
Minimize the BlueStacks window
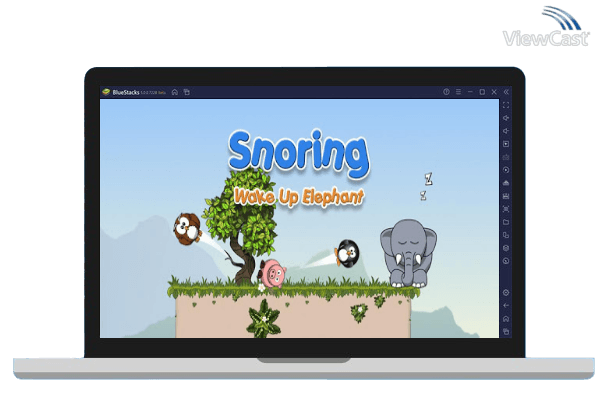470,92
